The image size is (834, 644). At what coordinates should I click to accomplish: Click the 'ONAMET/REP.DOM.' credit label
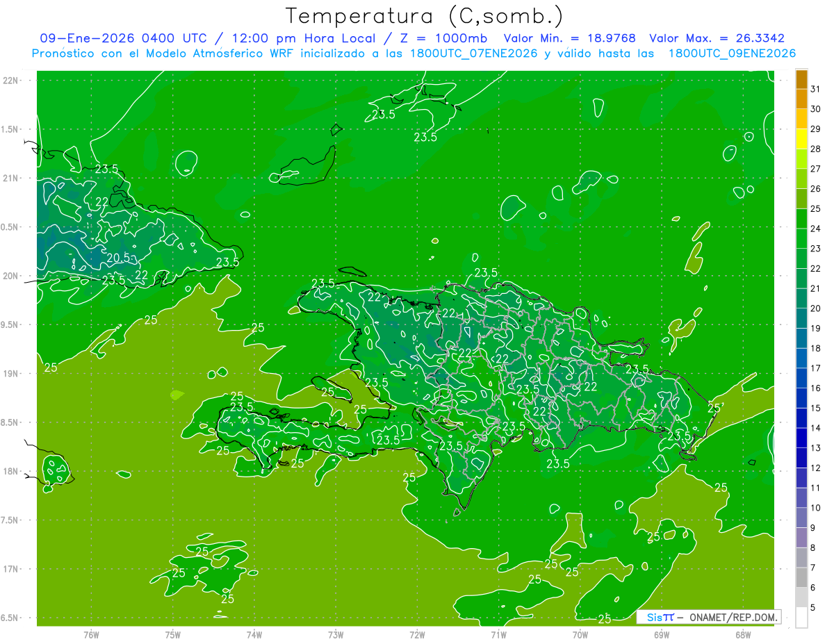coord(733,617)
